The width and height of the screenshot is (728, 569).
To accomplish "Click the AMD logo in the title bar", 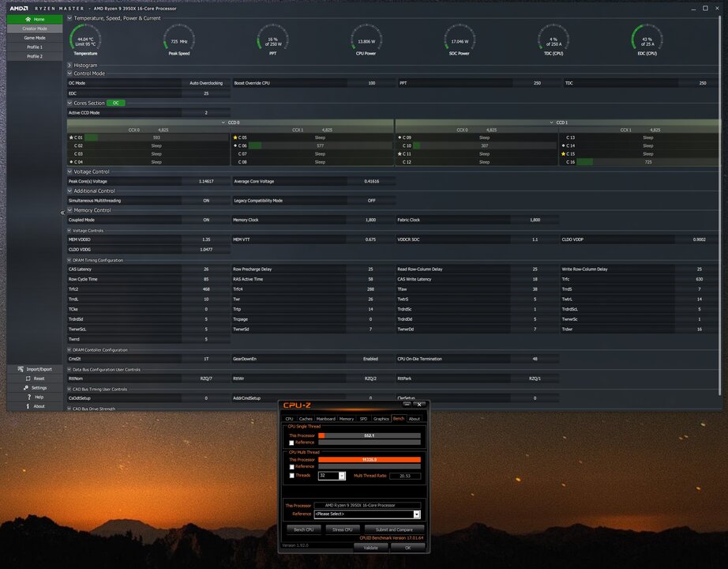I will pos(19,9).
